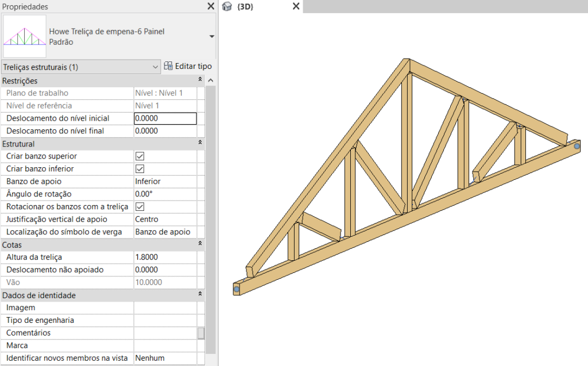
Task: Close the {3D} view tab
Action: tap(296, 6)
